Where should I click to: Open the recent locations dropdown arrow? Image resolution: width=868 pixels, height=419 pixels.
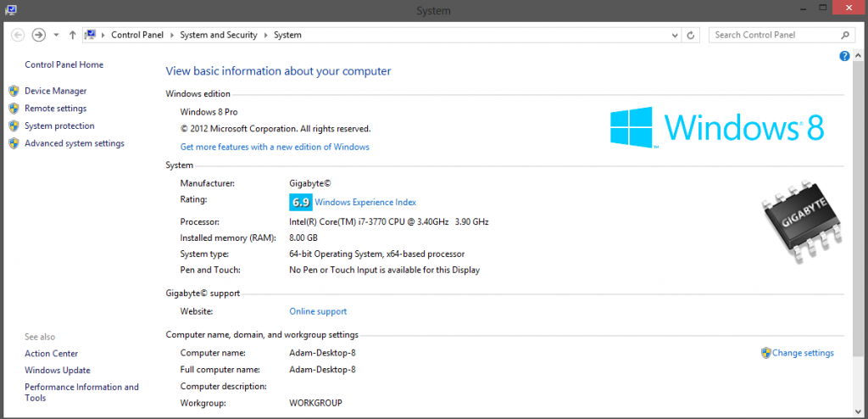tap(56, 35)
